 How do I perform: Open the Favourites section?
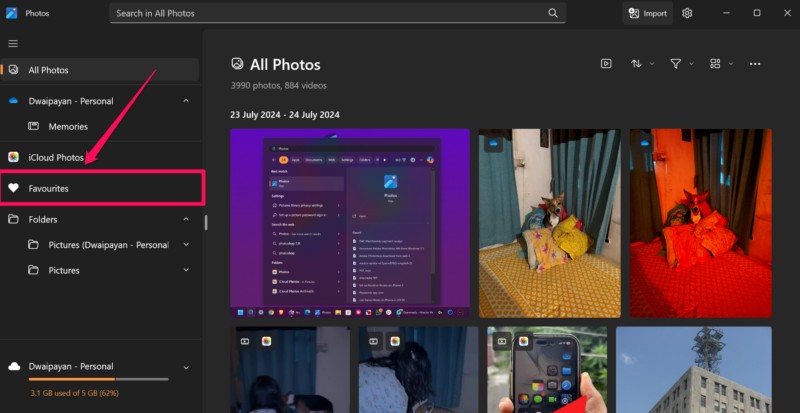click(48, 188)
